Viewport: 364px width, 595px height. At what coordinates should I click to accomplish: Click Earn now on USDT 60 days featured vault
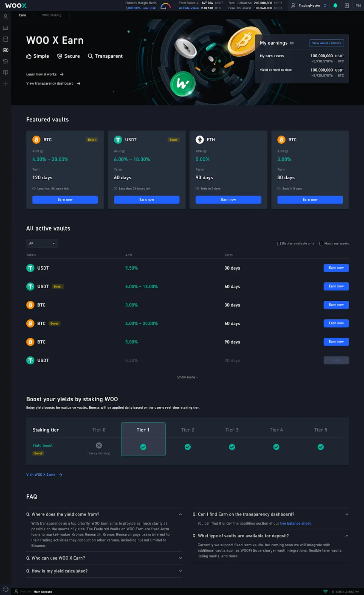point(147,200)
